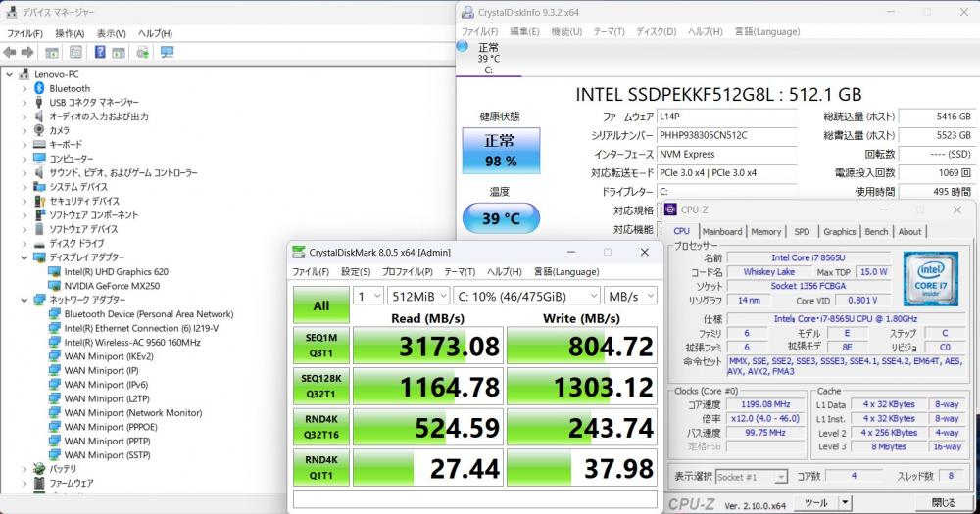Select WAN Miniport (SSTP) entry
The image size is (980, 514).
click(108, 455)
